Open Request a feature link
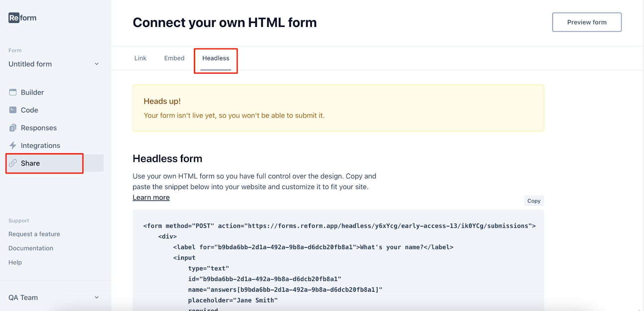The image size is (644, 311). pos(34,234)
